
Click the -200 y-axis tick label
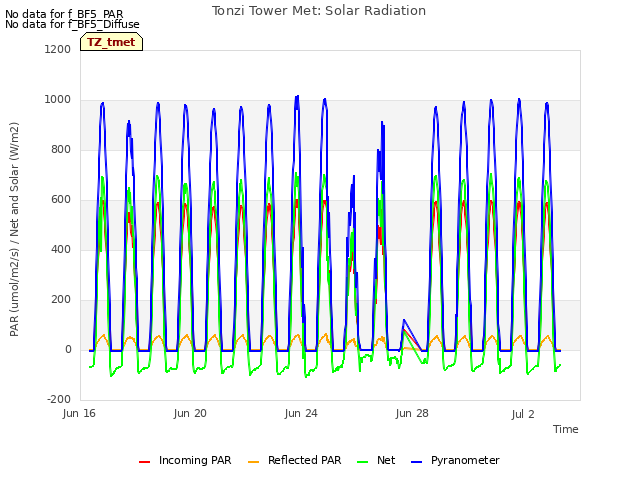pos(59,399)
